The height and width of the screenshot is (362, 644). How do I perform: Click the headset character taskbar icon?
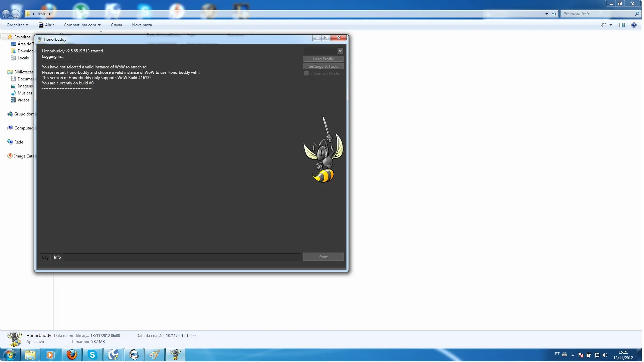[x=134, y=355]
